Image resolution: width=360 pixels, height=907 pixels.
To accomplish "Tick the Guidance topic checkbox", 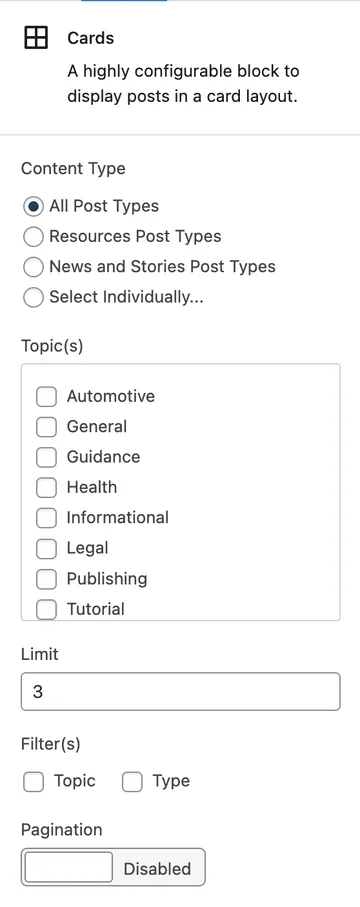I will coord(46,457).
